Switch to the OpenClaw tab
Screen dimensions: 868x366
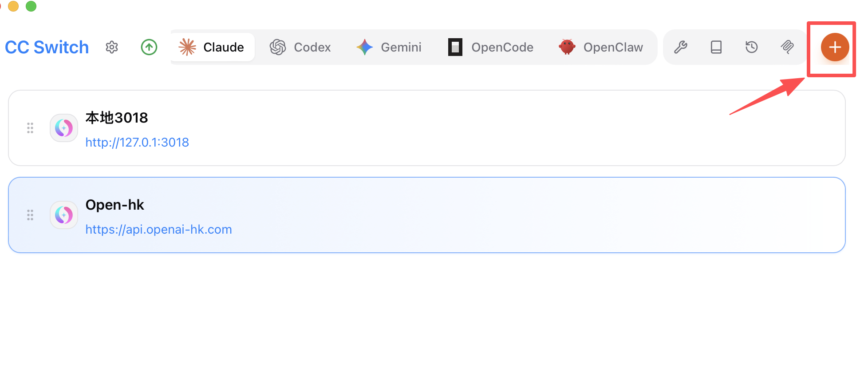point(601,47)
